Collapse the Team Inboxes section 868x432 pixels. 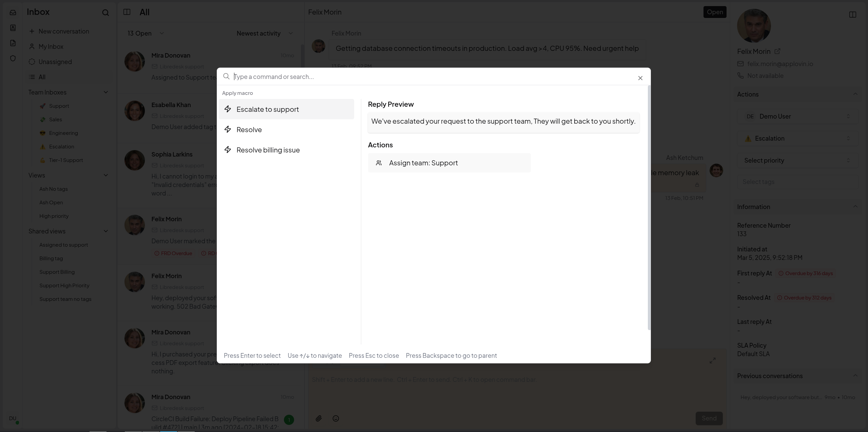[x=105, y=92]
